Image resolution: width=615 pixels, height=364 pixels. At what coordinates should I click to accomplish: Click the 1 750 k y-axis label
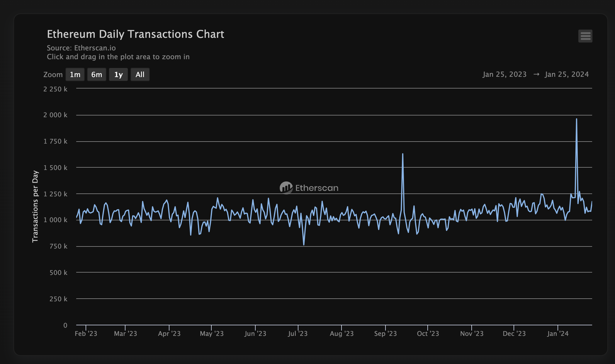(55, 141)
